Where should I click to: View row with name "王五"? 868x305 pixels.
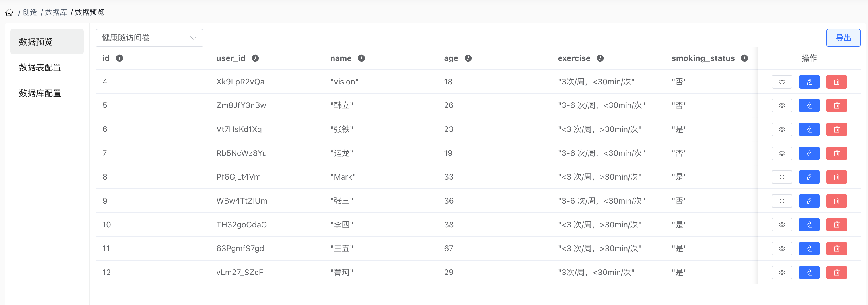782,249
